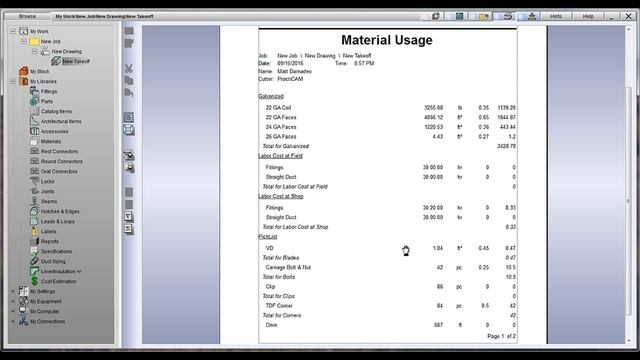
Task: Collapse the My Libraries node
Action: click(x=13, y=81)
